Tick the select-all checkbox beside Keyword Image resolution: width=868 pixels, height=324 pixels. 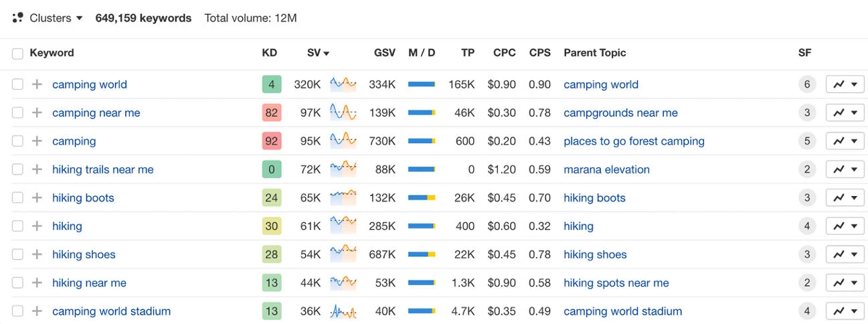[x=17, y=54]
